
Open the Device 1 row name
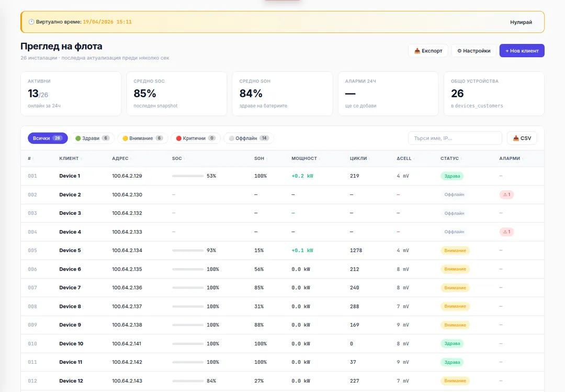click(70, 176)
